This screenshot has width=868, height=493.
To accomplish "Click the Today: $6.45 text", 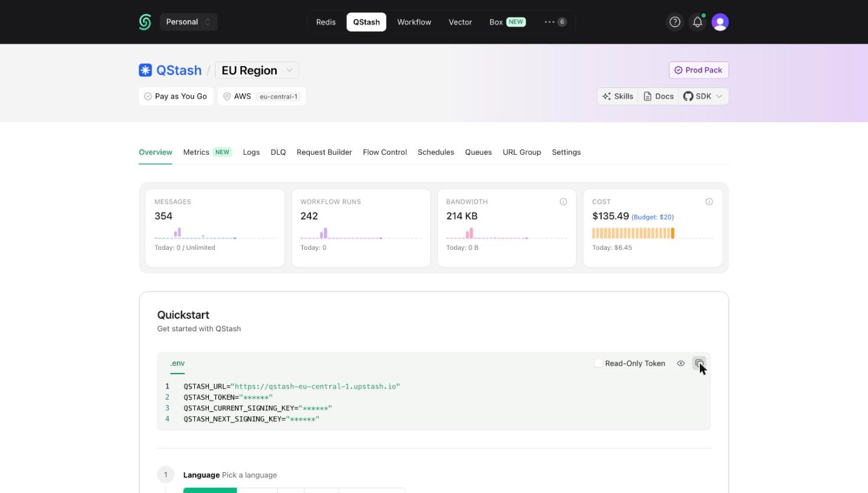I will point(612,247).
